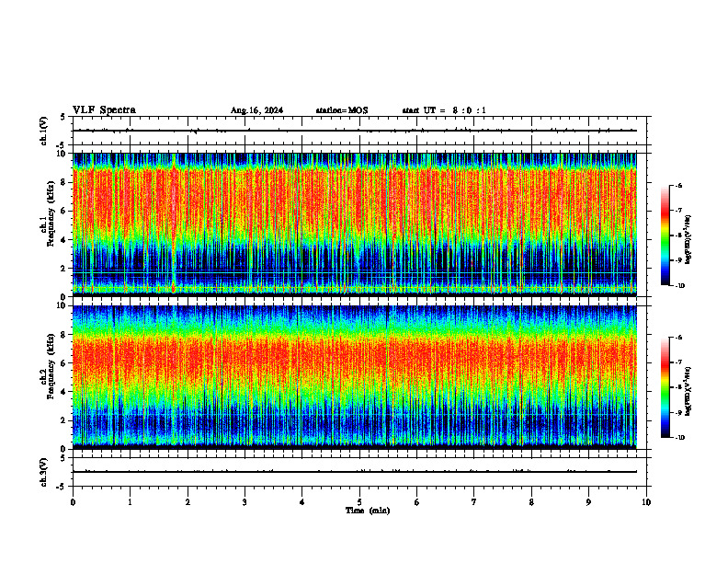
Task: Click time axis tick label "3"
Action: (x=245, y=502)
